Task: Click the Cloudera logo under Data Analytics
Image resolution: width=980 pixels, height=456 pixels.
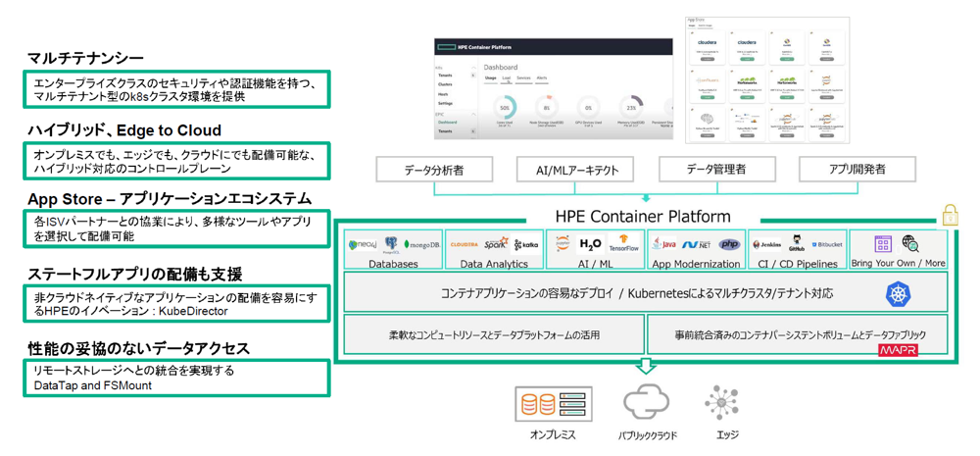Action: click(x=465, y=244)
